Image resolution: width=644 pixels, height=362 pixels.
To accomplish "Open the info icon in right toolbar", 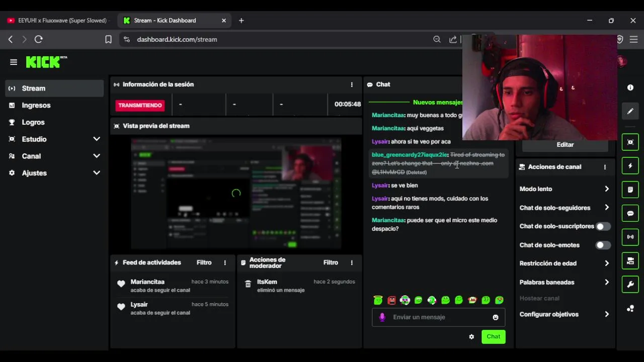I will point(630,87).
